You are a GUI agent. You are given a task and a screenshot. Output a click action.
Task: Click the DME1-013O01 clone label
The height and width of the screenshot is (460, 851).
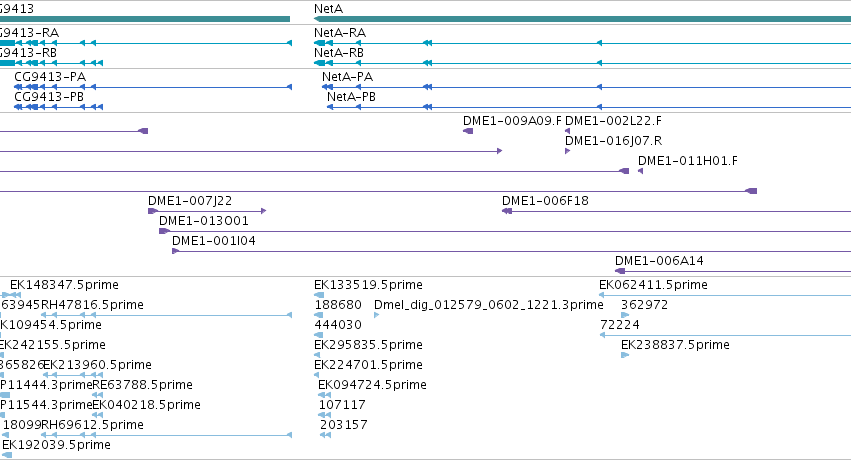(x=204, y=221)
